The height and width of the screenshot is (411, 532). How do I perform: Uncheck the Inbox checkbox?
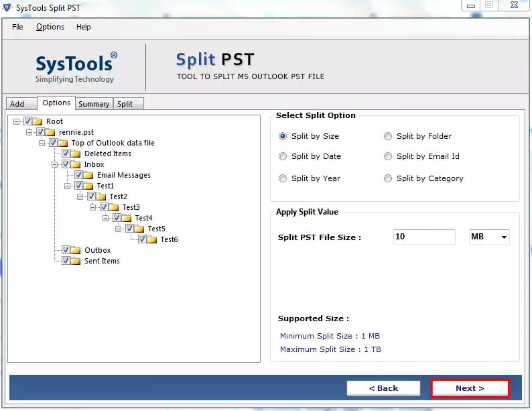[66, 164]
